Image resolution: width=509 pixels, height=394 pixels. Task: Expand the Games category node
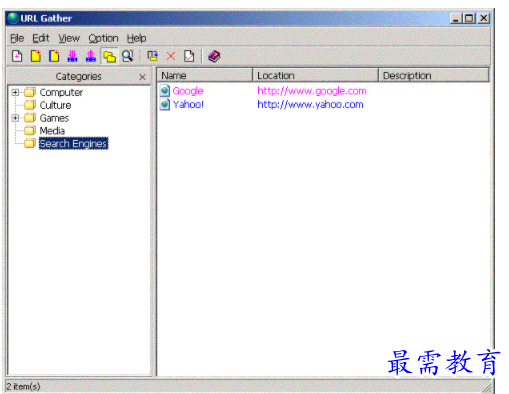click(15, 118)
